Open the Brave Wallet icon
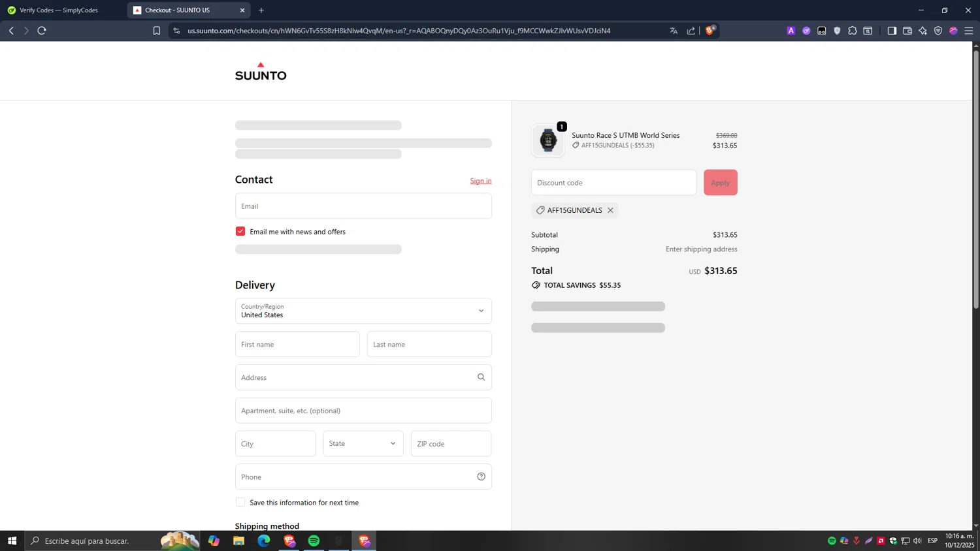The height and width of the screenshot is (551, 980). pyautogui.click(x=907, y=31)
